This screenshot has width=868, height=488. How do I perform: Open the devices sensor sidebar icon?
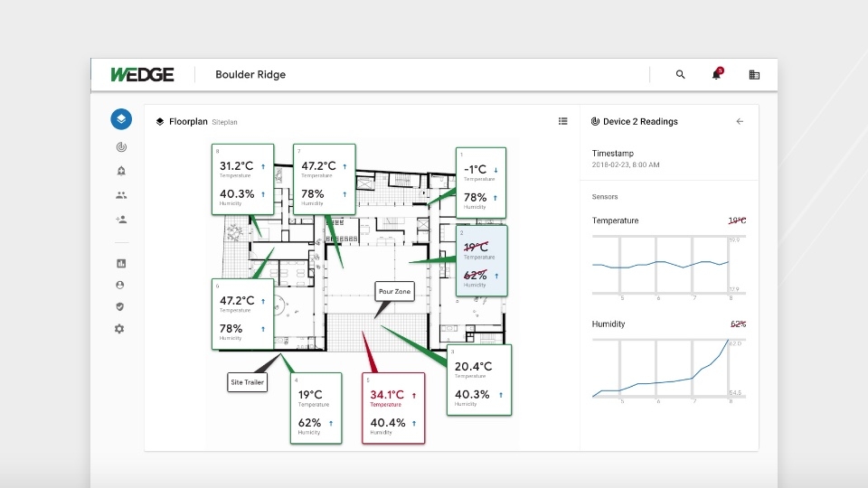pos(121,146)
